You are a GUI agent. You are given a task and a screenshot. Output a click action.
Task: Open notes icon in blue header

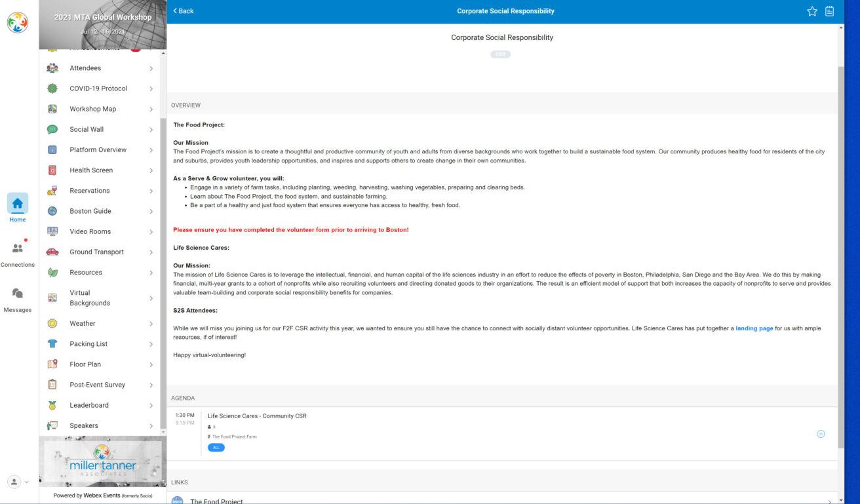830,11
